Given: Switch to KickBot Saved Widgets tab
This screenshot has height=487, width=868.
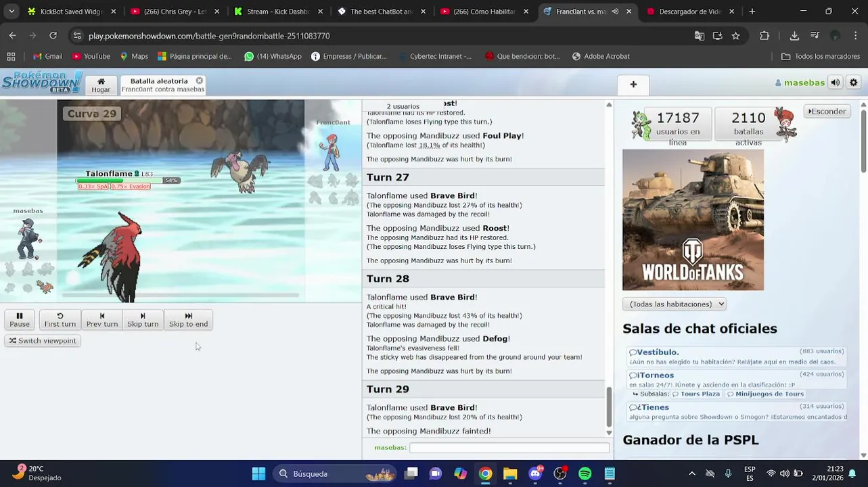Looking at the screenshot, I should pyautogui.click(x=72, y=11).
